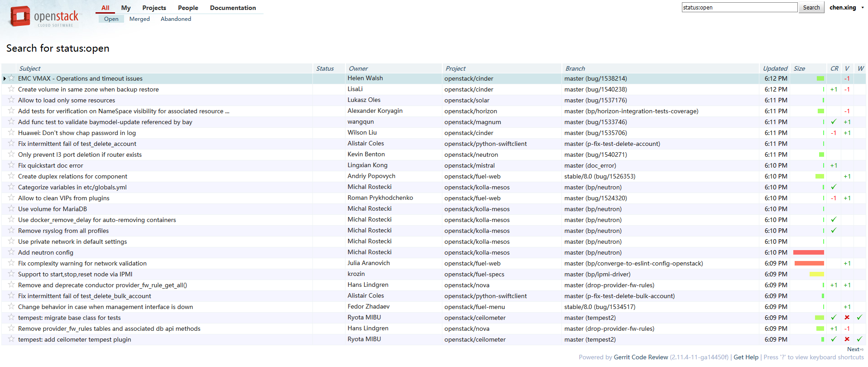The height and width of the screenshot is (367, 868).
Task: Open 'Change behavior in case when management interface is down'
Action: pos(106,307)
